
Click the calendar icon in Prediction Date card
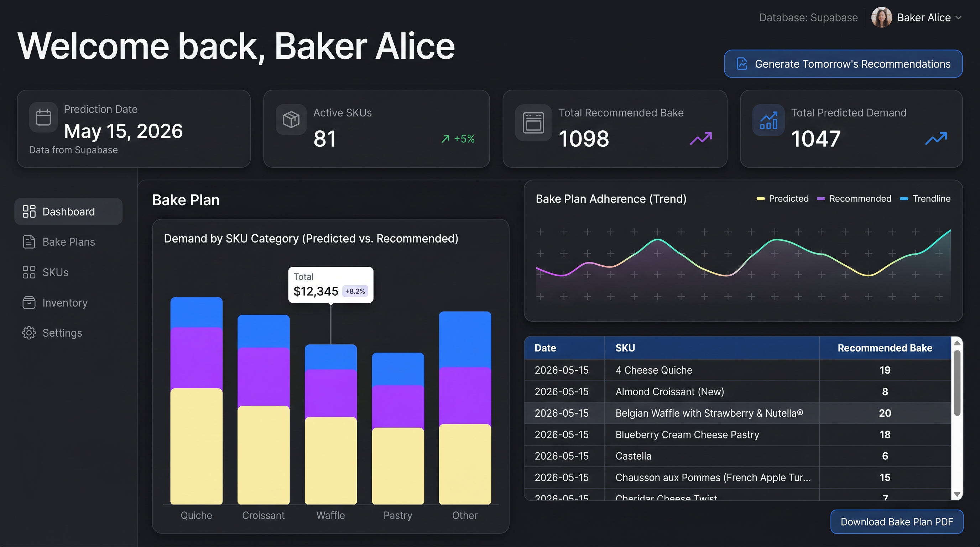pyautogui.click(x=43, y=117)
